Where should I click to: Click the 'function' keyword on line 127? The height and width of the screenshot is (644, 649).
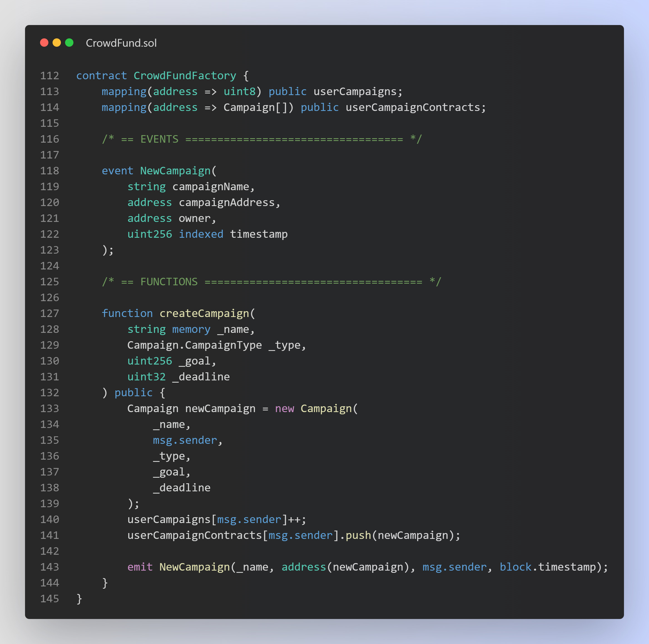coord(127,313)
